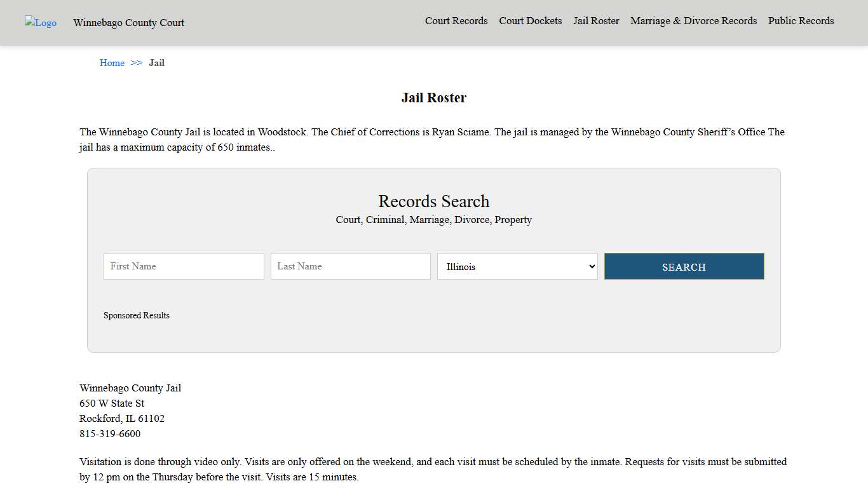868x488 pixels.
Task: Click the Sponsored Results label
Action: (x=136, y=315)
